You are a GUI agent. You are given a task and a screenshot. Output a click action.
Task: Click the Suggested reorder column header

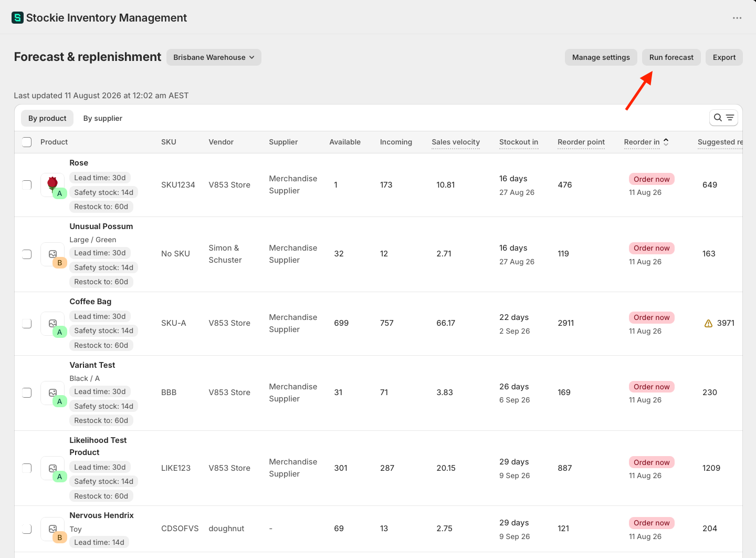tap(720, 142)
